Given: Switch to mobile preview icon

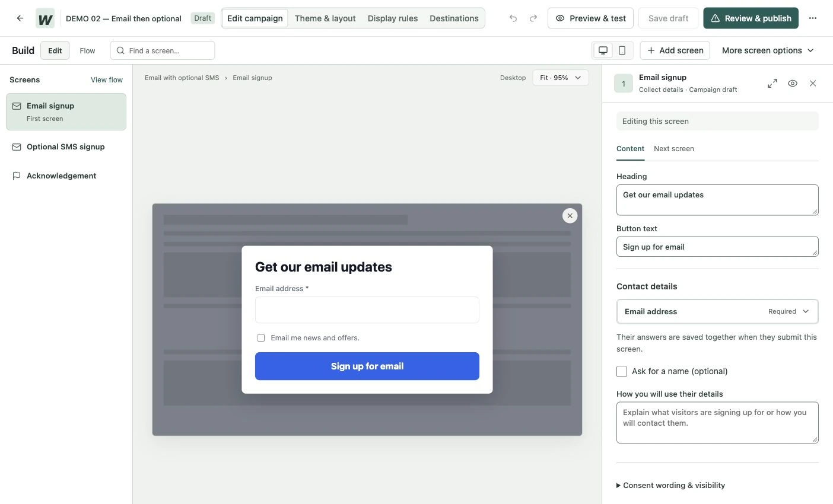Looking at the screenshot, I should (x=622, y=50).
